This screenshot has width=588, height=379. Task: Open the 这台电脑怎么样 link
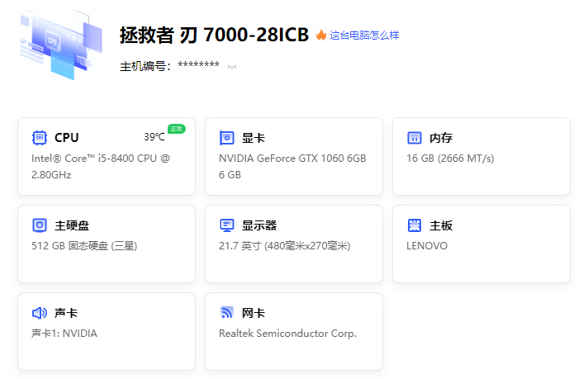(364, 36)
